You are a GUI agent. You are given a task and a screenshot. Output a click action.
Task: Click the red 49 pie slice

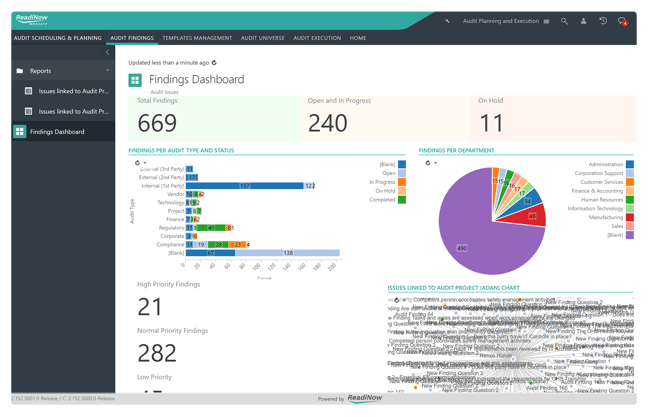tap(530, 216)
